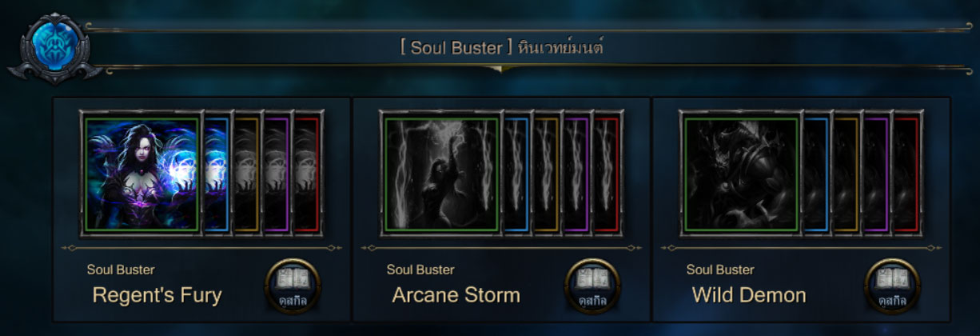980x336 pixels.
Task: Select the green-framed Wild Demon portrait
Action: (742, 175)
